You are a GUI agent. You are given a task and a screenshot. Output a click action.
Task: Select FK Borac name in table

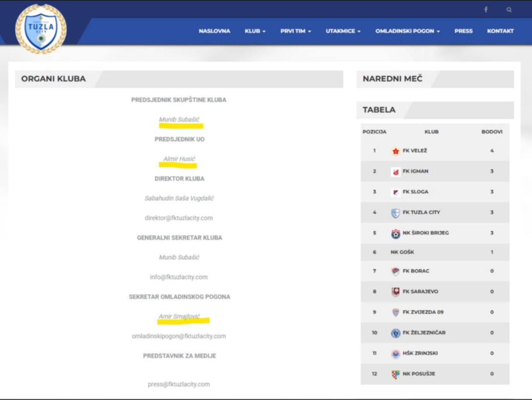pos(416,271)
